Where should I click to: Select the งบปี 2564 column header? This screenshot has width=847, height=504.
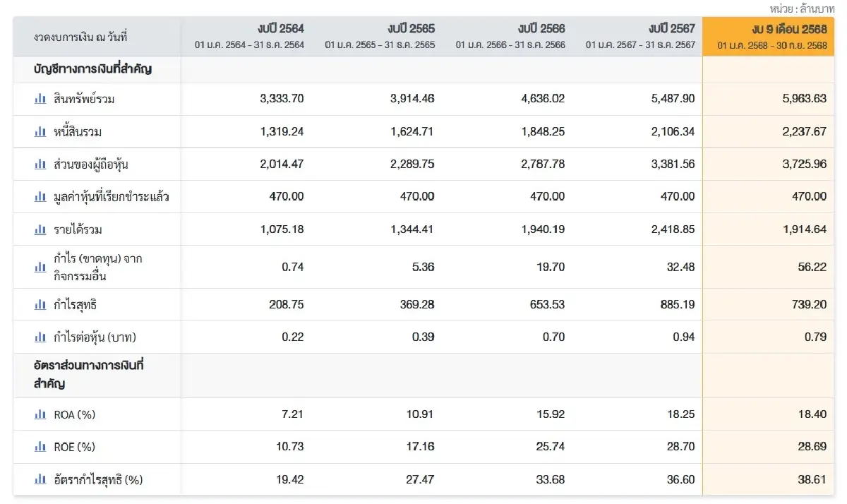point(281,29)
